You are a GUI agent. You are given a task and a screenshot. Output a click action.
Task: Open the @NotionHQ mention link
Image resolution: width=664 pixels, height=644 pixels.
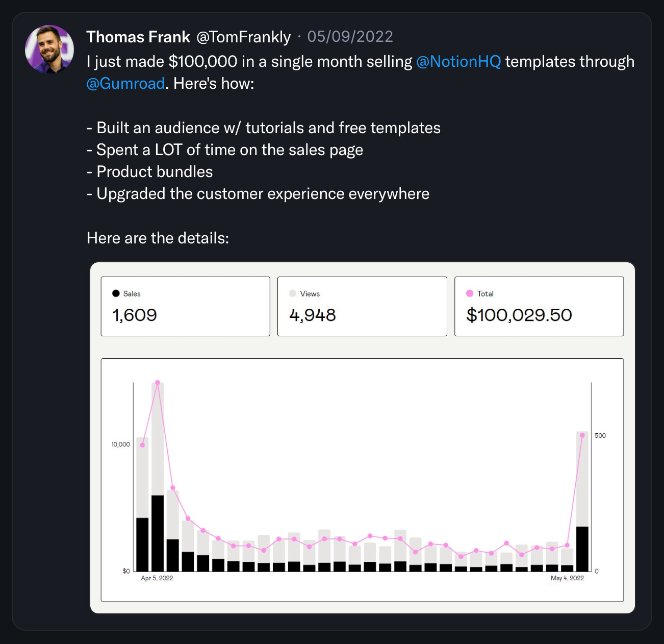[458, 62]
